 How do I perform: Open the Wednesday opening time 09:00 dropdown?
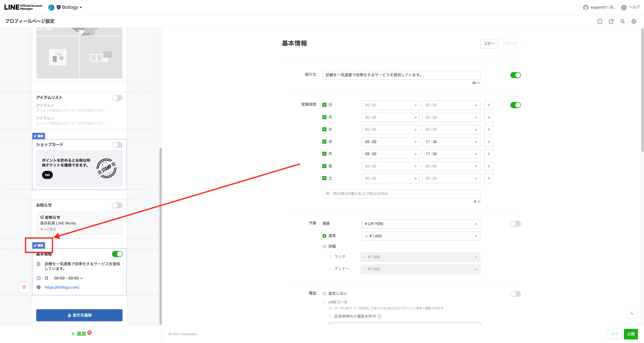391,142
